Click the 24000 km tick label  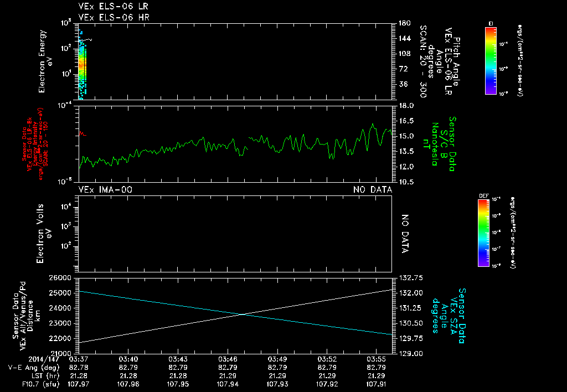coord(60,308)
